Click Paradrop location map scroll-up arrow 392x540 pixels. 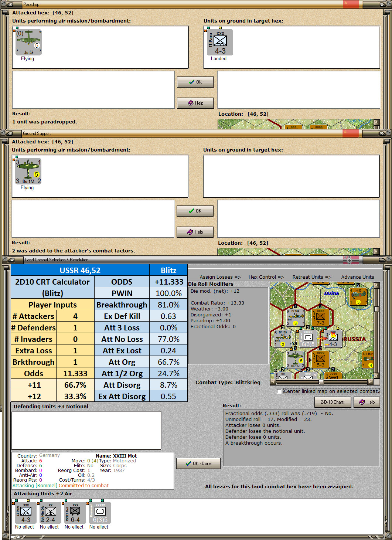376,122
